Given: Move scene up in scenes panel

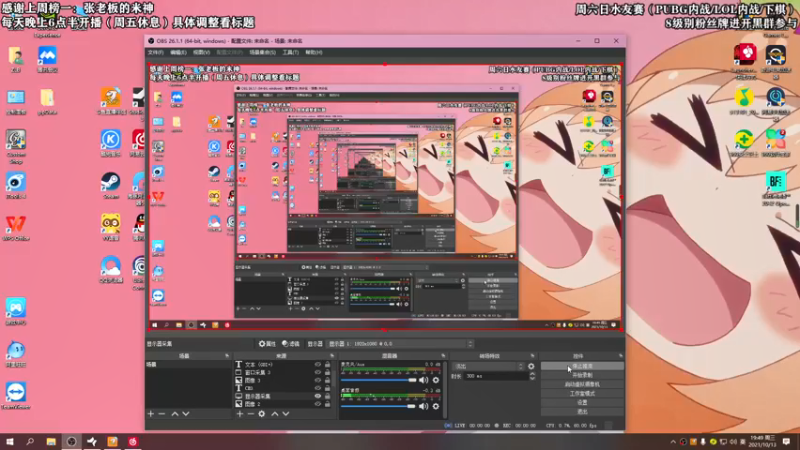Looking at the screenshot, I should pos(175,414).
